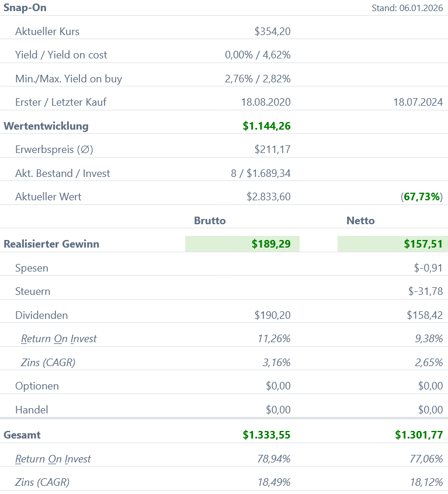Click the Stand: 06.01.2026 date text
The height and width of the screenshot is (494, 448).
tap(407, 8)
